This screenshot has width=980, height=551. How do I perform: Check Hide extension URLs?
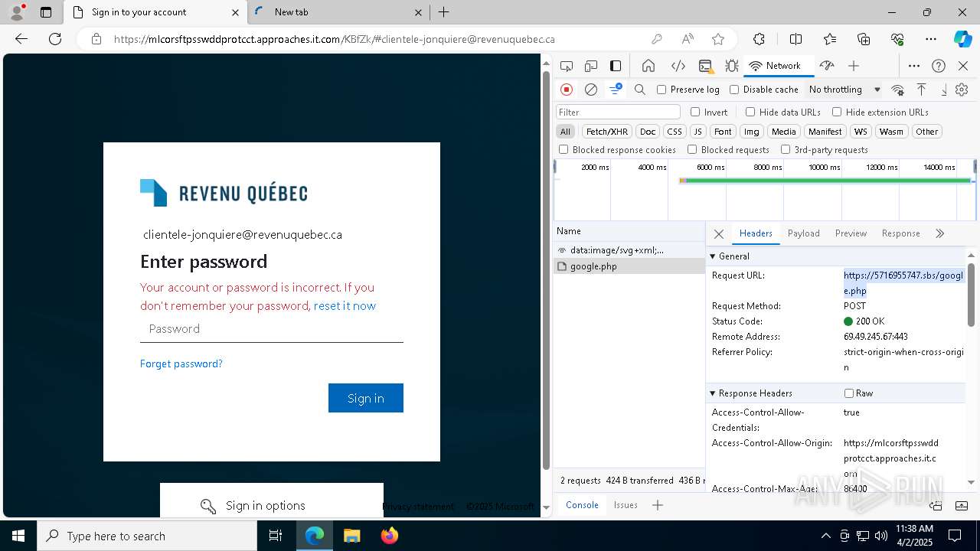click(837, 112)
